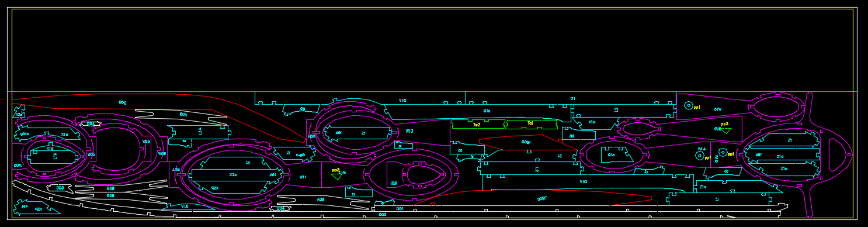Click the X2a label inside large ellipse

point(233,175)
